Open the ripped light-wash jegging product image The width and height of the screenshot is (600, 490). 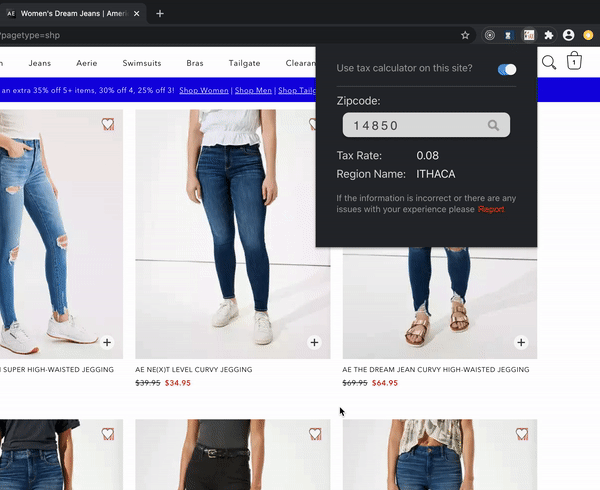click(x=61, y=234)
